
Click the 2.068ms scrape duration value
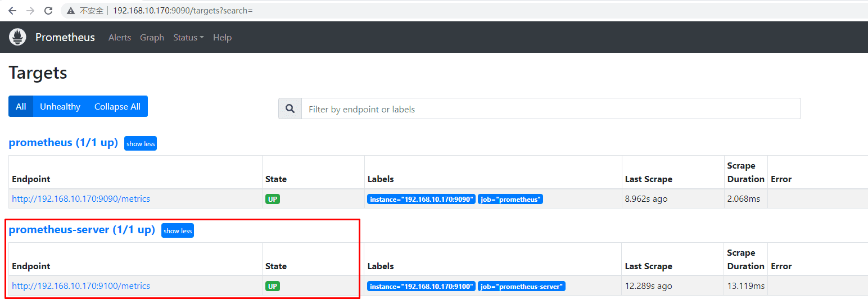744,198
